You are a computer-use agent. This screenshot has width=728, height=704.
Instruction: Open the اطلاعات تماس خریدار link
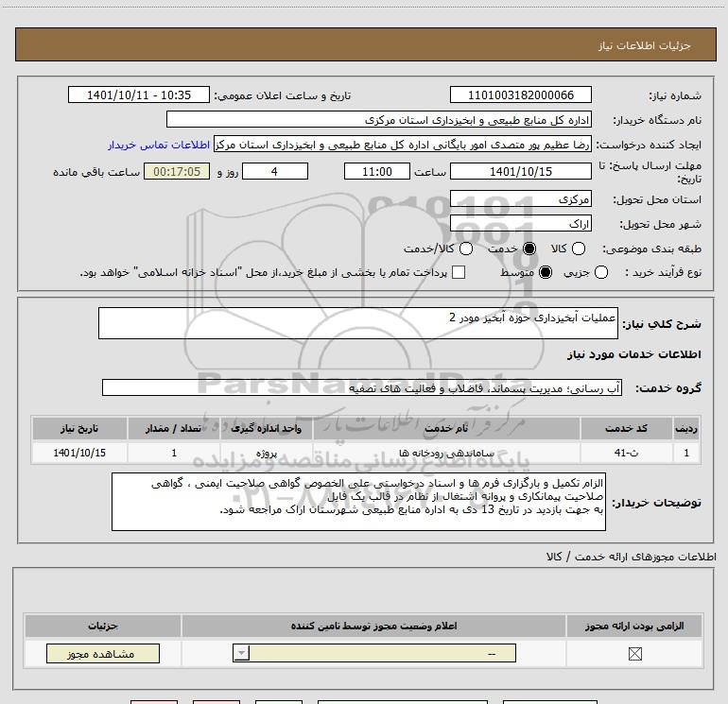tap(159, 146)
